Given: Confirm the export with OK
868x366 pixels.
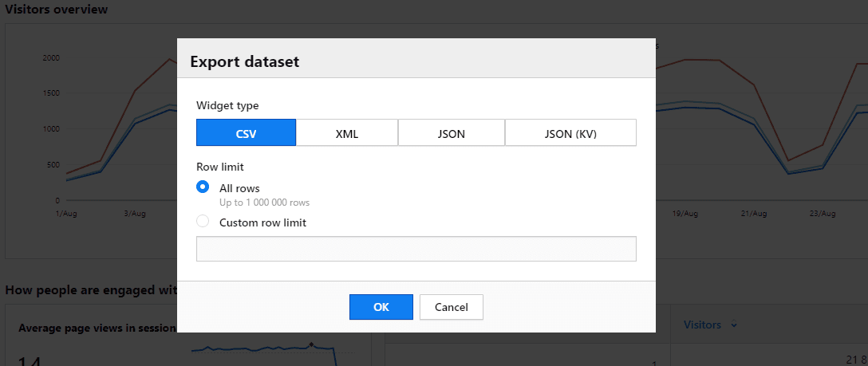Looking at the screenshot, I should point(381,307).
